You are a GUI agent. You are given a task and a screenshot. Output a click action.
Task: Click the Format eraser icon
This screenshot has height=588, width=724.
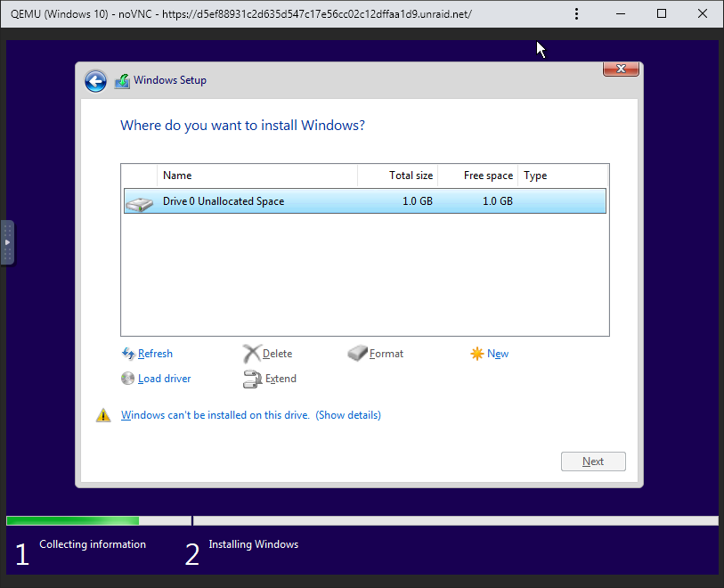(357, 354)
